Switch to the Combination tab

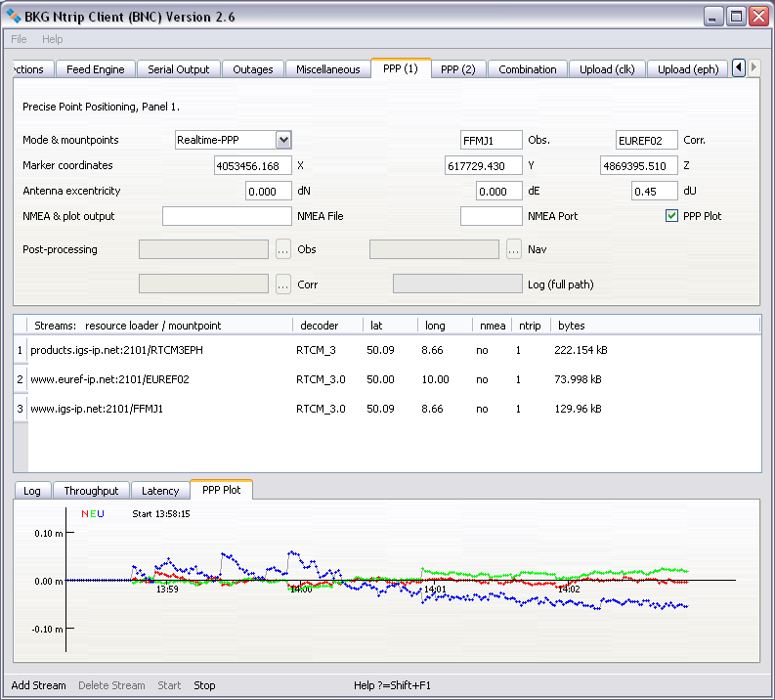click(527, 69)
